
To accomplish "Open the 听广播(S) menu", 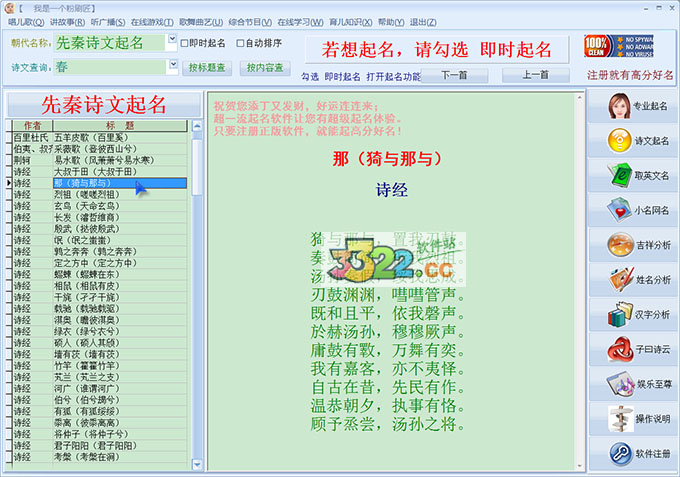I will click(108, 22).
